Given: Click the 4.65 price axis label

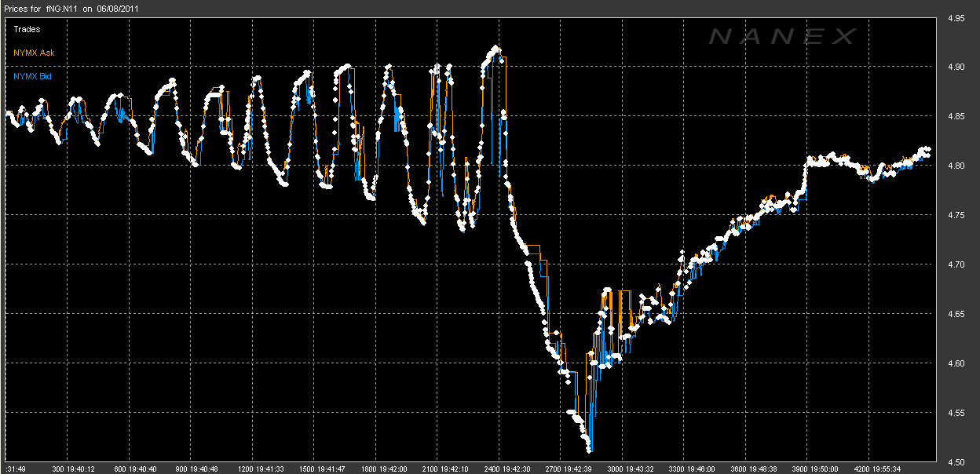Looking at the screenshot, I should coord(956,314).
